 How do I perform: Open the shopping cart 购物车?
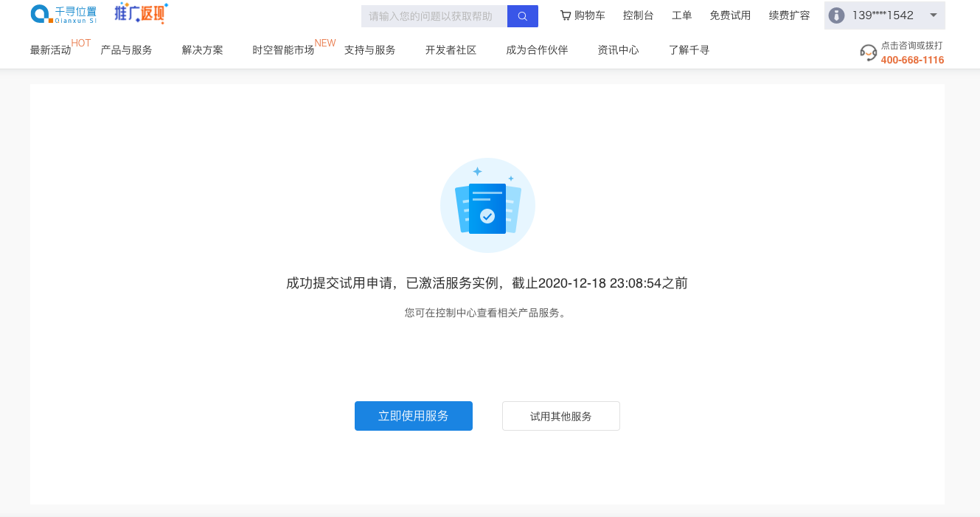[583, 15]
